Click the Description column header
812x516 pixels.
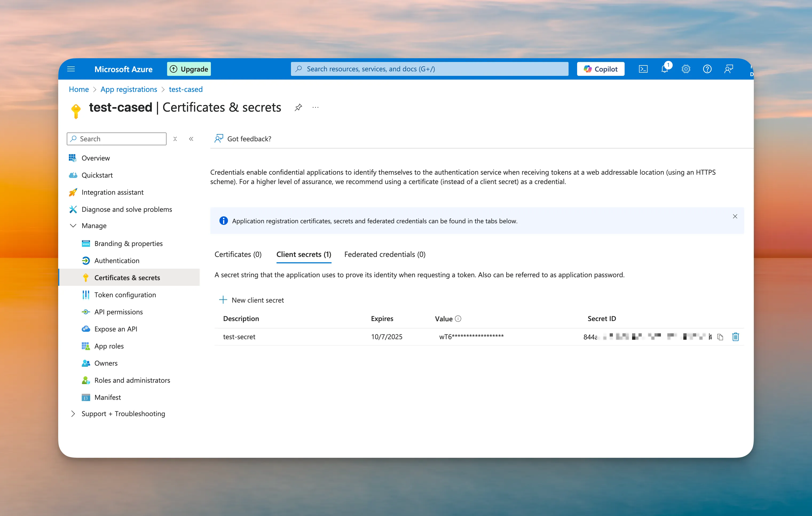[241, 318]
